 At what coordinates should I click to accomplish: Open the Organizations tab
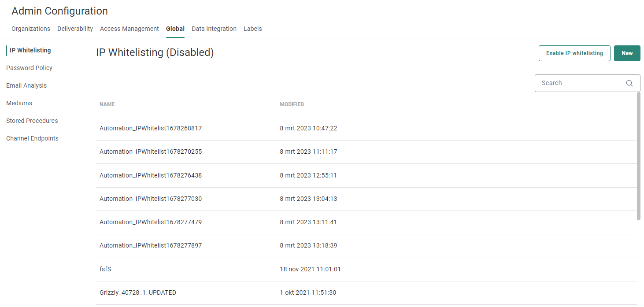coord(31,29)
